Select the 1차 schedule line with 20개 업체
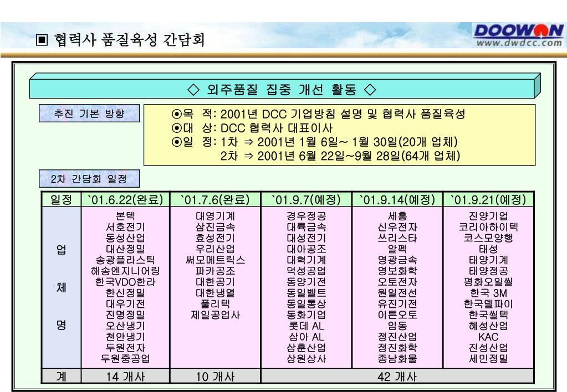This screenshot has height=392, width=567. [x=315, y=142]
